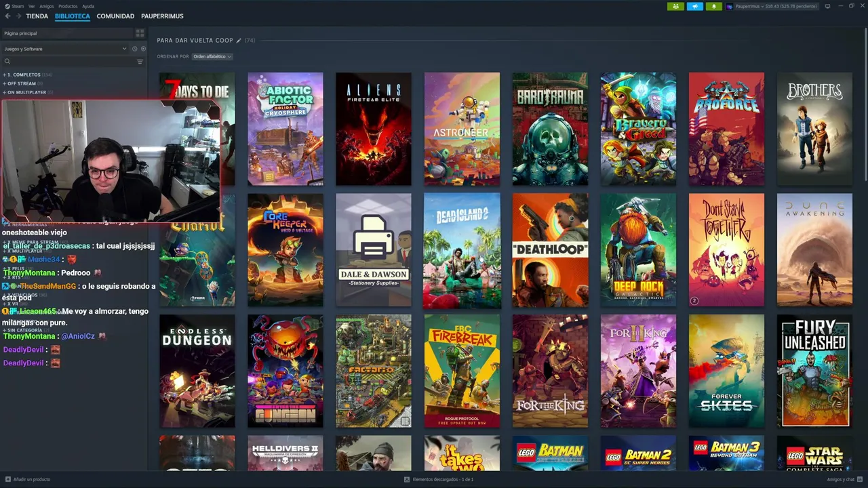The width and height of the screenshot is (868, 488).
Task: Expand the ON MULTIPLAYER collection
Action: (28, 92)
